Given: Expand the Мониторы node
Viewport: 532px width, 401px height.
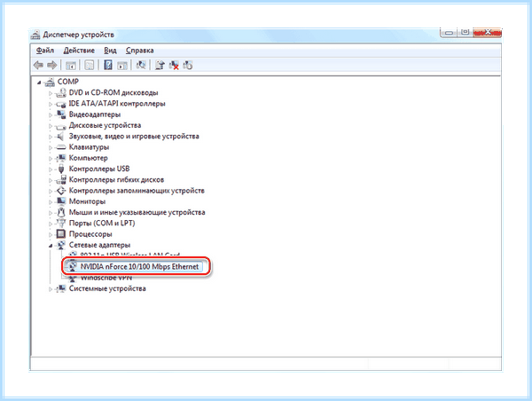Looking at the screenshot, I should (x=51, y=201).
